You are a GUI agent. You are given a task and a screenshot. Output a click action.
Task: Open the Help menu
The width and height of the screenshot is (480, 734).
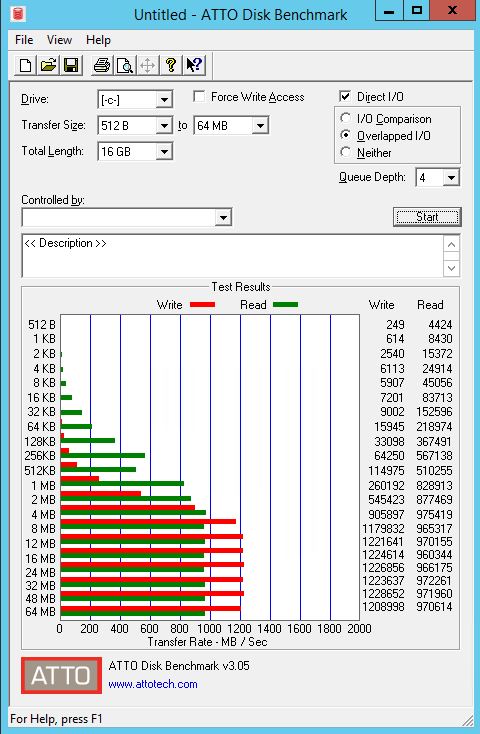pyautogui.click(x=98, y=40)
